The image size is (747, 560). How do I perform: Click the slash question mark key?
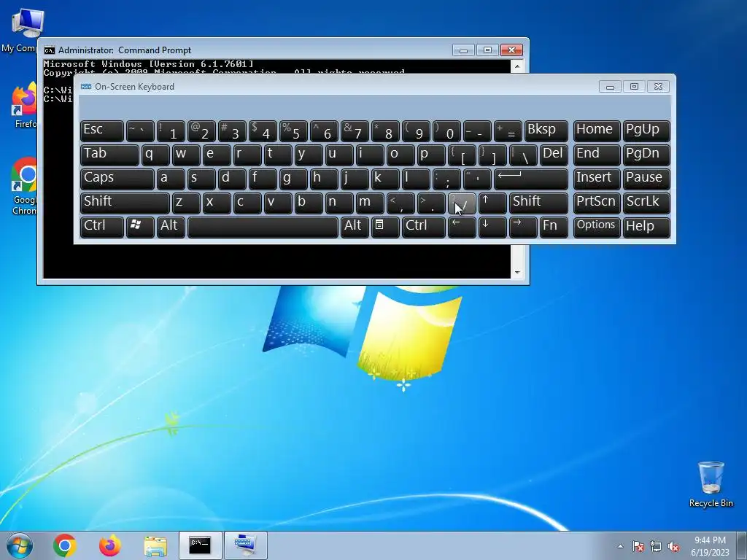(x=462, y=203)
